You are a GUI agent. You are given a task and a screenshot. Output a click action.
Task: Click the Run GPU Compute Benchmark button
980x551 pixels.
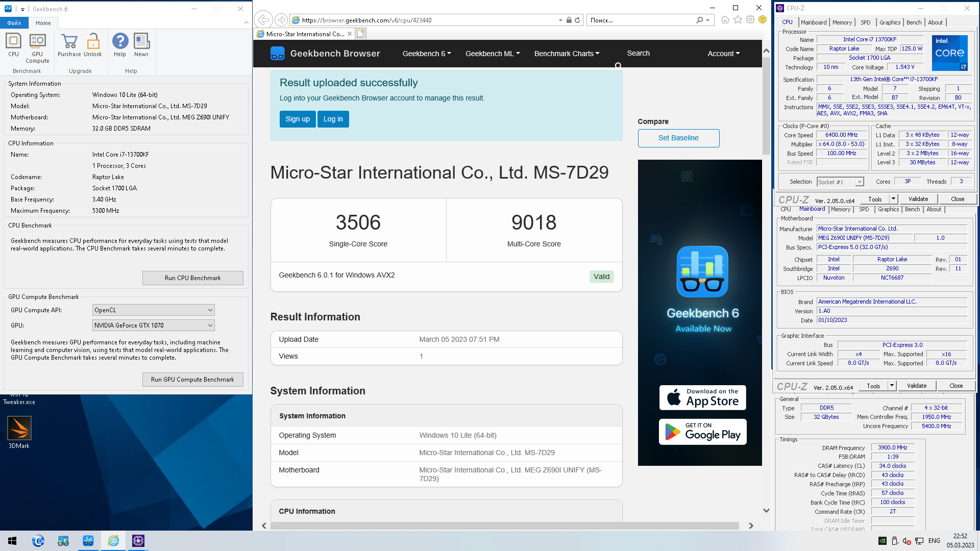tap(193, 380)
